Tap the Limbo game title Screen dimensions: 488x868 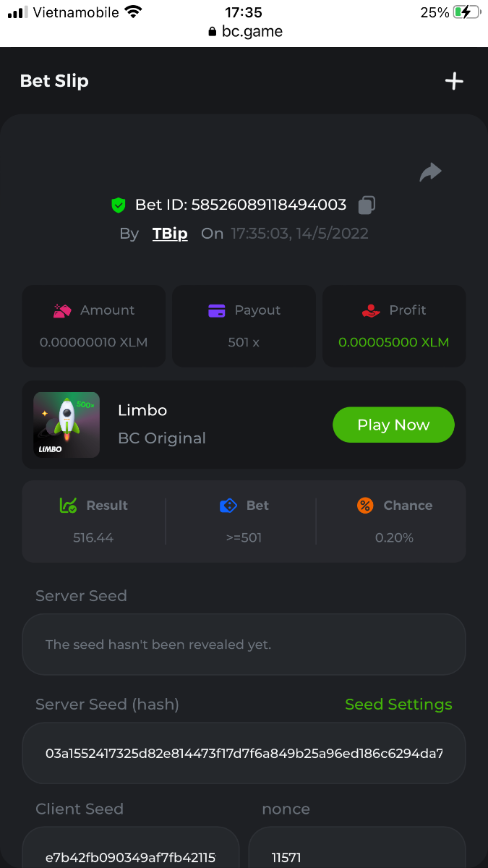click(142, 410)
